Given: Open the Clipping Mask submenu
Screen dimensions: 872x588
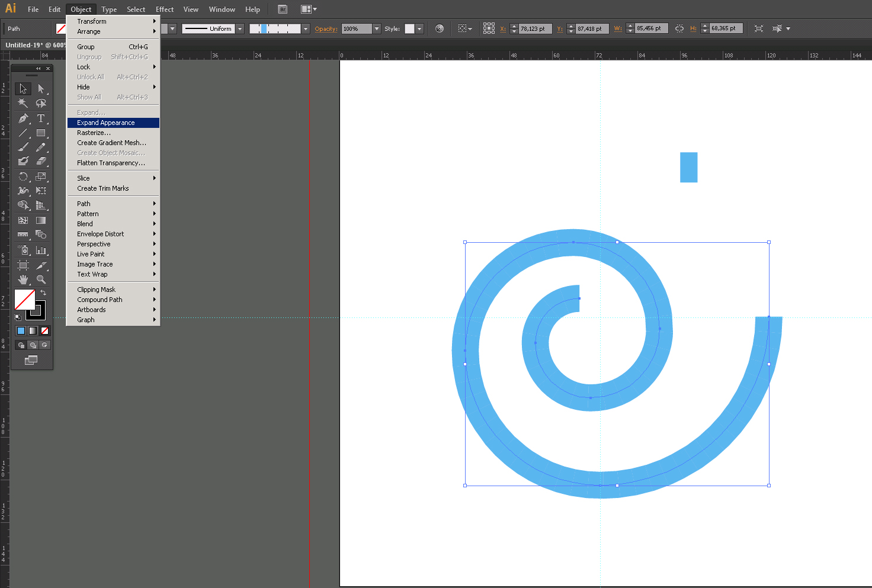Looking at the screenshot, I should pos(113,290).
